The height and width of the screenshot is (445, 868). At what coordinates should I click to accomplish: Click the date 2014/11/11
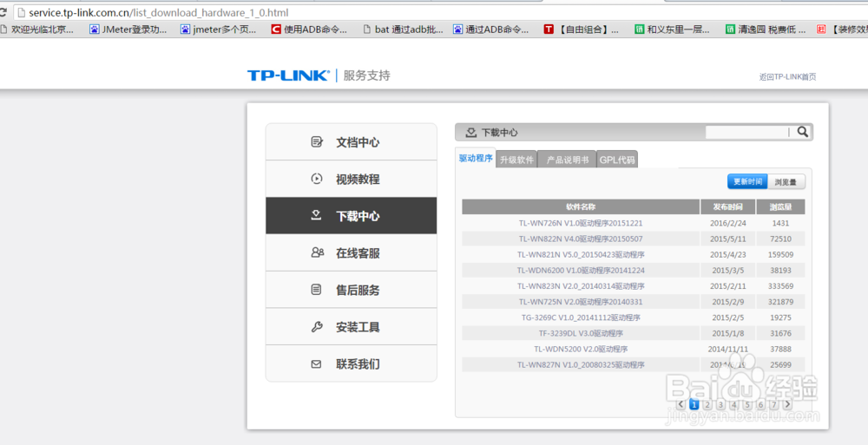[x=728, y=350]
